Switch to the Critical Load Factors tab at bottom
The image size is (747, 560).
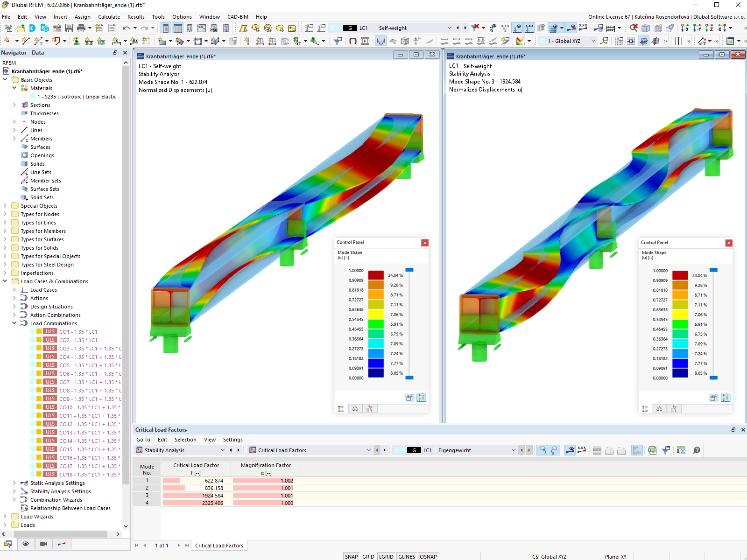coord(219,545)
